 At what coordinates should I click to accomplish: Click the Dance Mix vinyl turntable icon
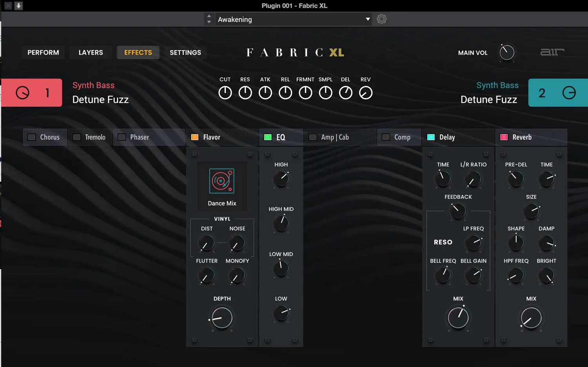(x=221, y=181)
